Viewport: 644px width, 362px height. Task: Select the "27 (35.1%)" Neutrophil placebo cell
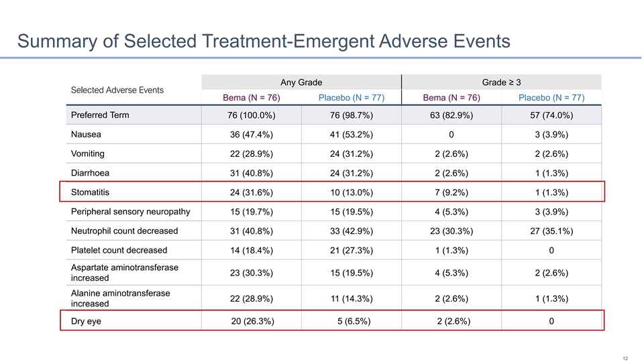(551, 232)
